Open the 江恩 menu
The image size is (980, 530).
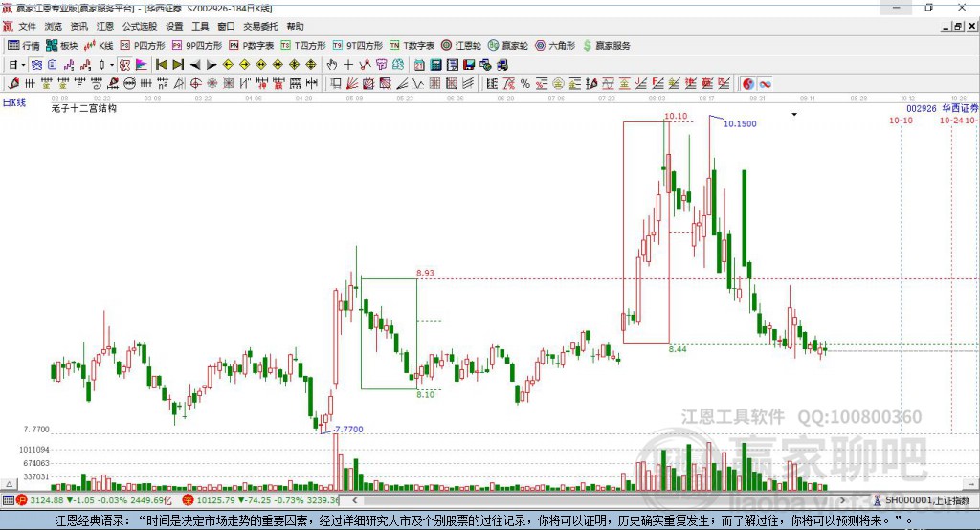[105, 26]
